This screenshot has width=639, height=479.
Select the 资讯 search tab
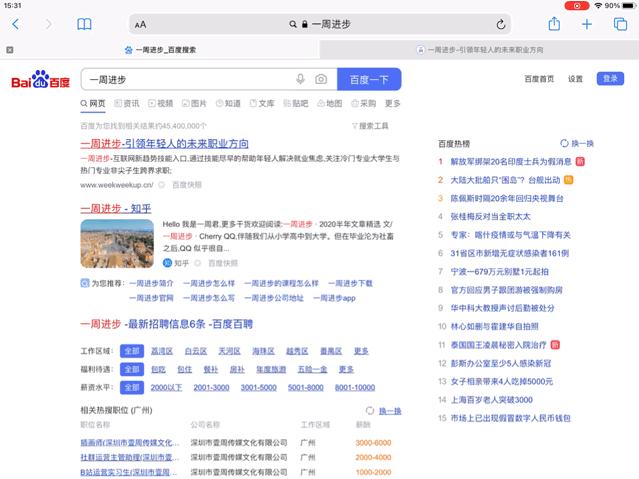[x=127, y=104]
